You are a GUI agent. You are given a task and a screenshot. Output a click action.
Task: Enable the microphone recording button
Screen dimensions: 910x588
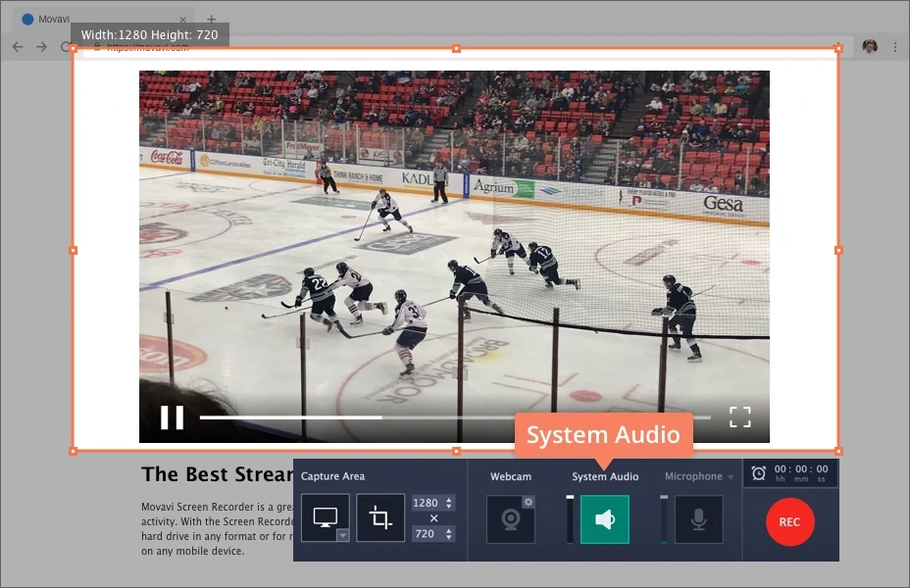(698, 519)
